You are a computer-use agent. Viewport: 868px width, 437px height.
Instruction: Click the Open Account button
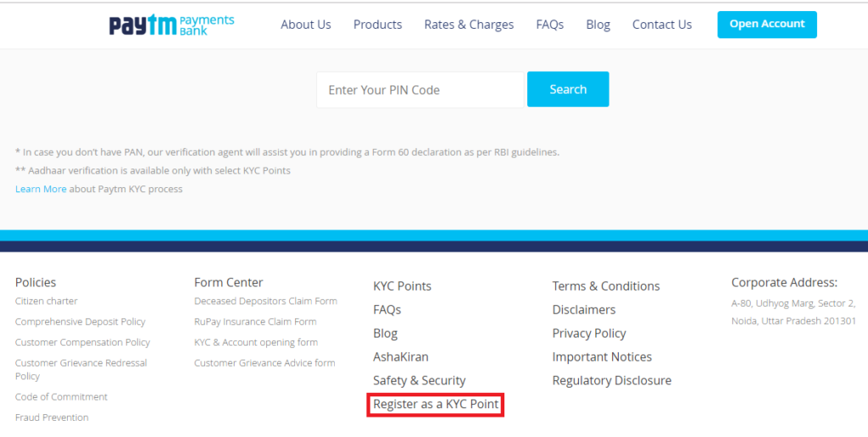(766, 25)
